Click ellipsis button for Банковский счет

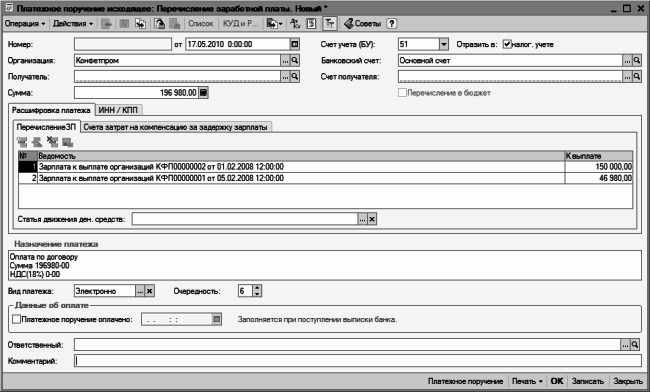[x=627, y=60]
